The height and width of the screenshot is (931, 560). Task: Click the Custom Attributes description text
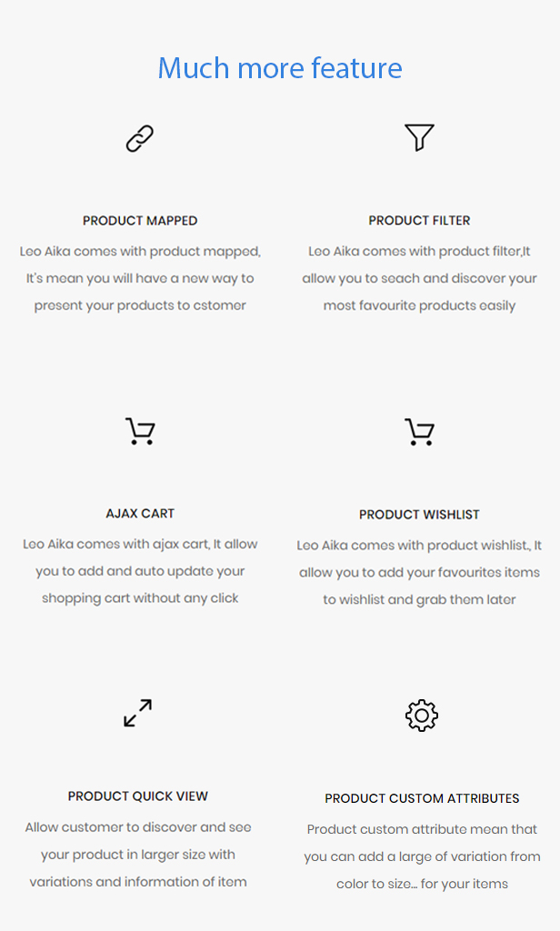point(422,856)
